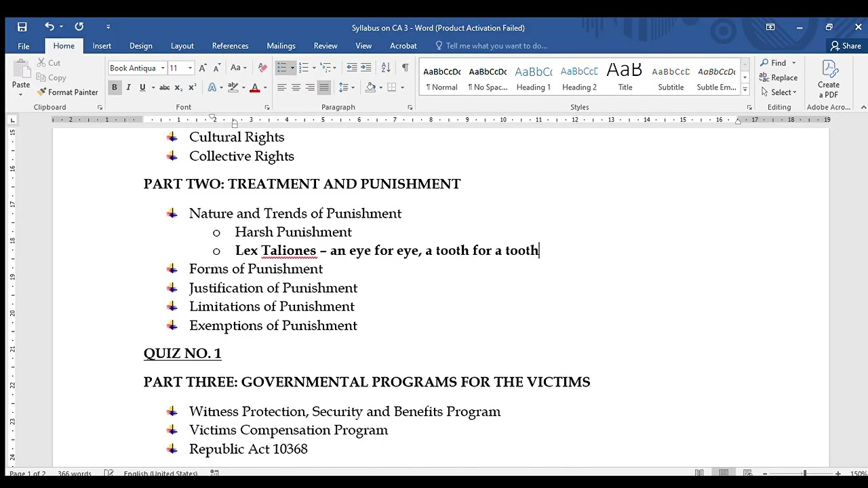868x488 pixels.
Task: Undo the last action
Action: 50,27
